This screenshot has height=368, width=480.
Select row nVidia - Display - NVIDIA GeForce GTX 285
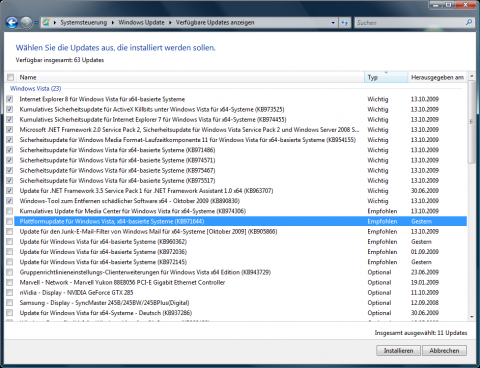click(x=240, y=292)
